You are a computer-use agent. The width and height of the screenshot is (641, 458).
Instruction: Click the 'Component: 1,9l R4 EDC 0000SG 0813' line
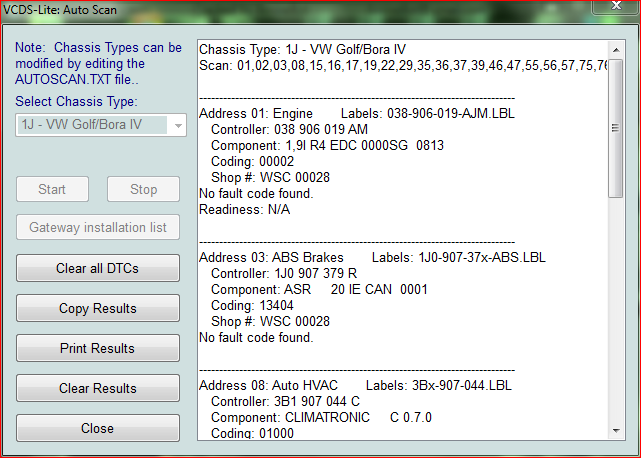327,145
